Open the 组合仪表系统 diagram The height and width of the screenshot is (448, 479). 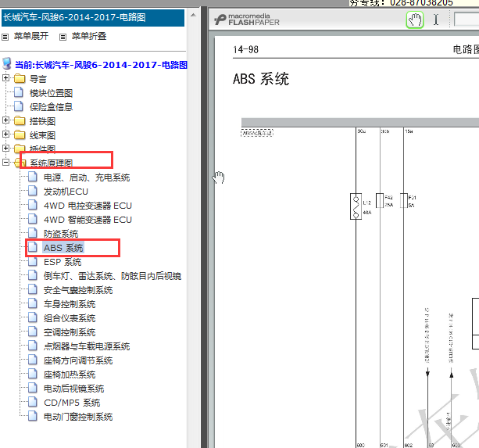click(x=70, y=318)
